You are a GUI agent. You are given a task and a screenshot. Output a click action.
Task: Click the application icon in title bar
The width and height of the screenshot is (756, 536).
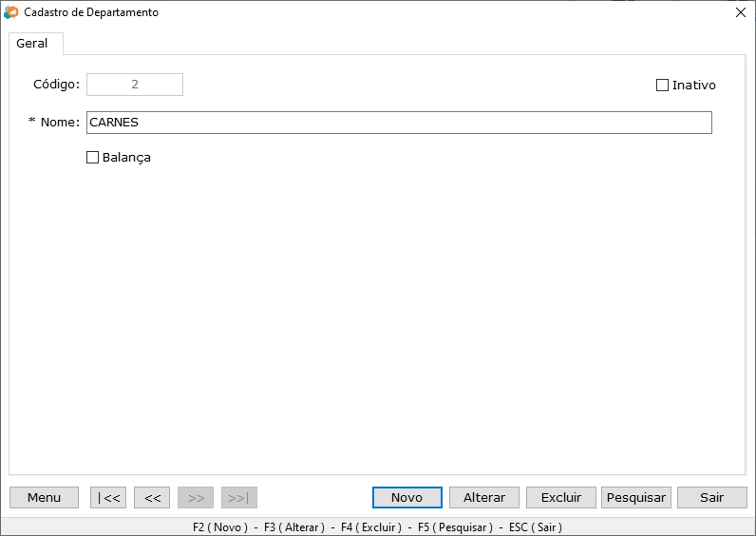[x=10, y=13]
